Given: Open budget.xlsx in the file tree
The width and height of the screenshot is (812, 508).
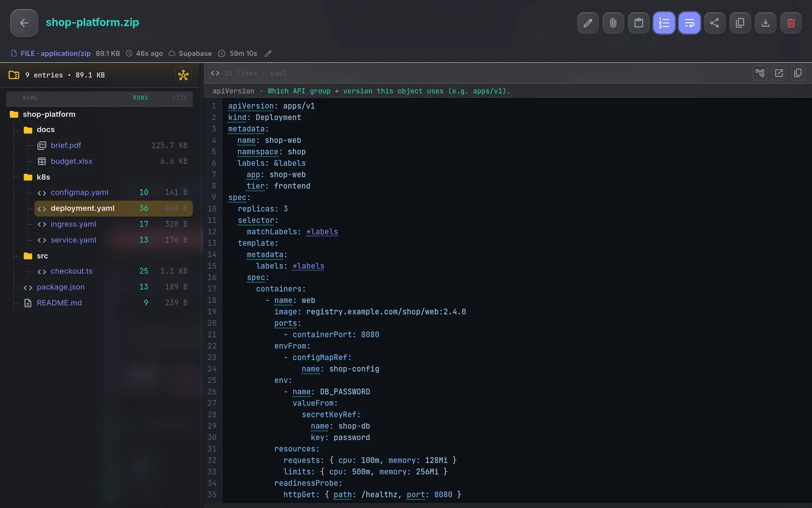Looking at the screenshot, I should (72, 161).
